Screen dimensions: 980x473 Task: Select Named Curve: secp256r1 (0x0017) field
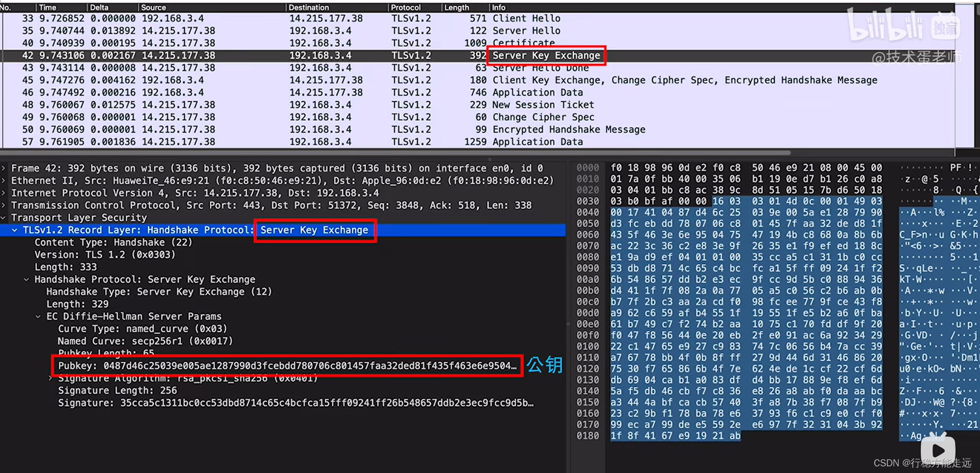(145, 341)
